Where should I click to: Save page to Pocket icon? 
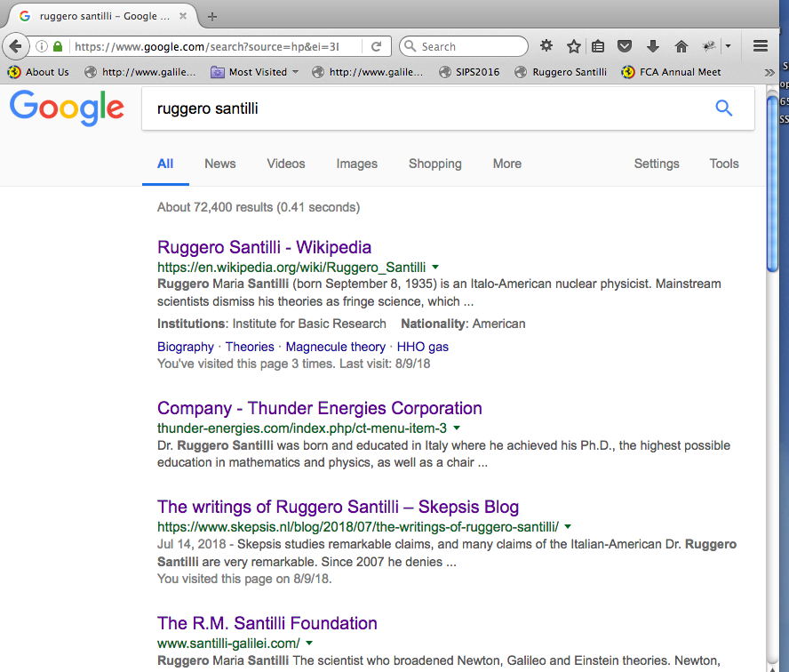[x=625, y=47]
